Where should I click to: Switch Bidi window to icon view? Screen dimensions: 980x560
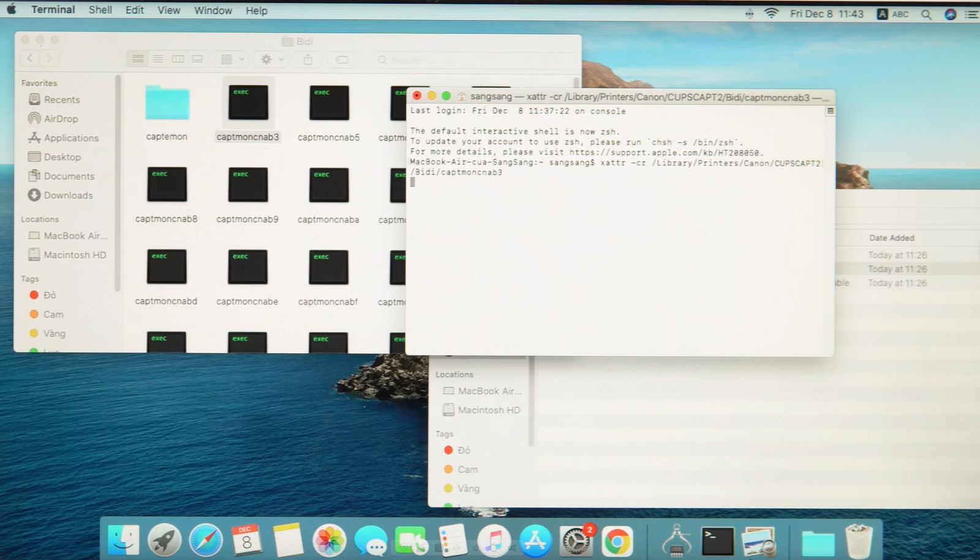point(138,59)
